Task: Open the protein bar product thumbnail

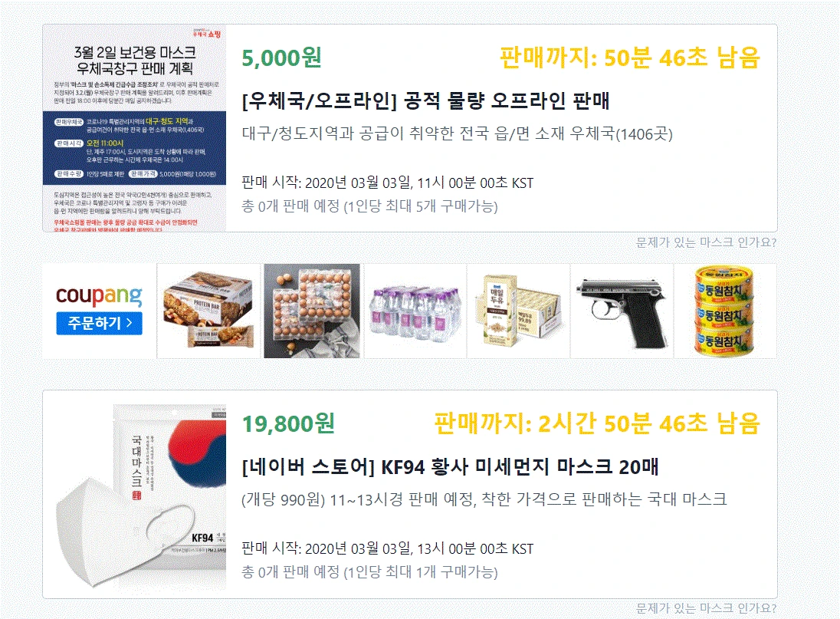Action: click(x=209, y=311)
